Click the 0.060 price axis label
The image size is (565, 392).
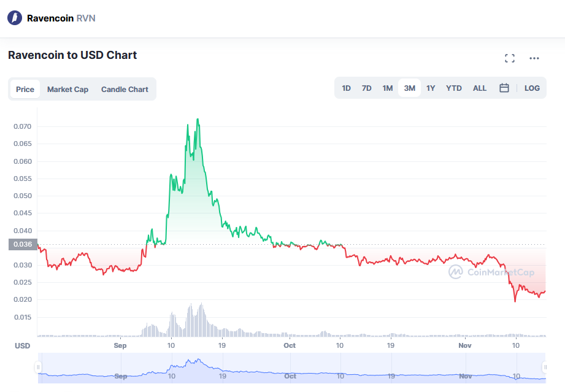(x=22, y=161)
